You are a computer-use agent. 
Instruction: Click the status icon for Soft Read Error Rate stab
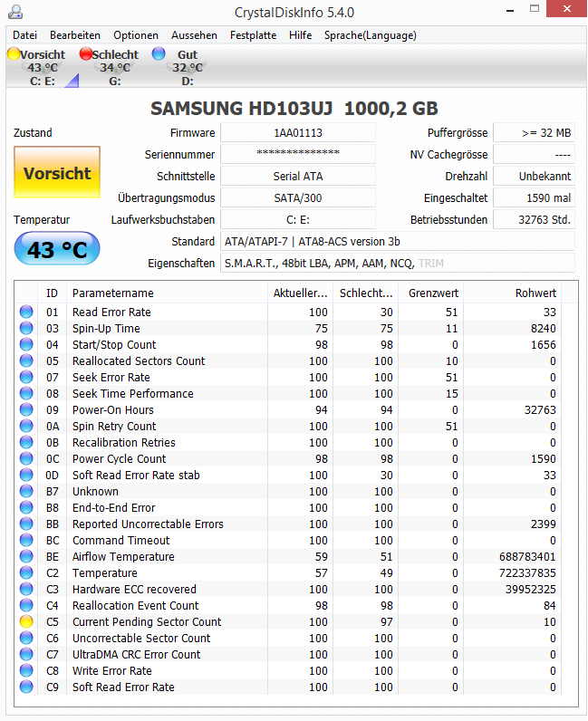click(26, 475)
